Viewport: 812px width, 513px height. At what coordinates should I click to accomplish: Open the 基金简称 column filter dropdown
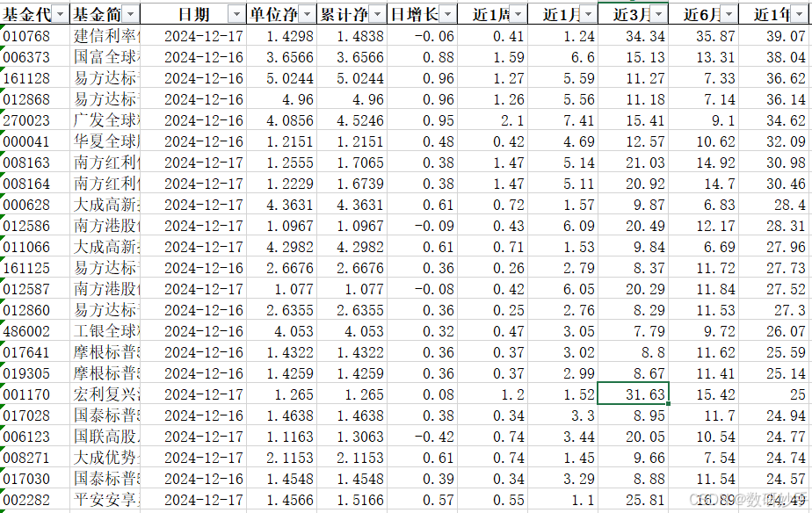[x=131, y=15]
